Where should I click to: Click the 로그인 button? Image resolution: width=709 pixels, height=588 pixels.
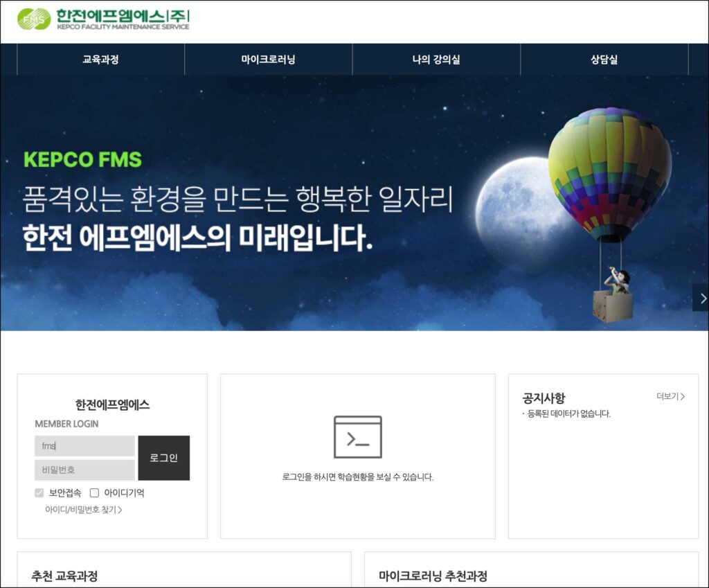[163, 458]
